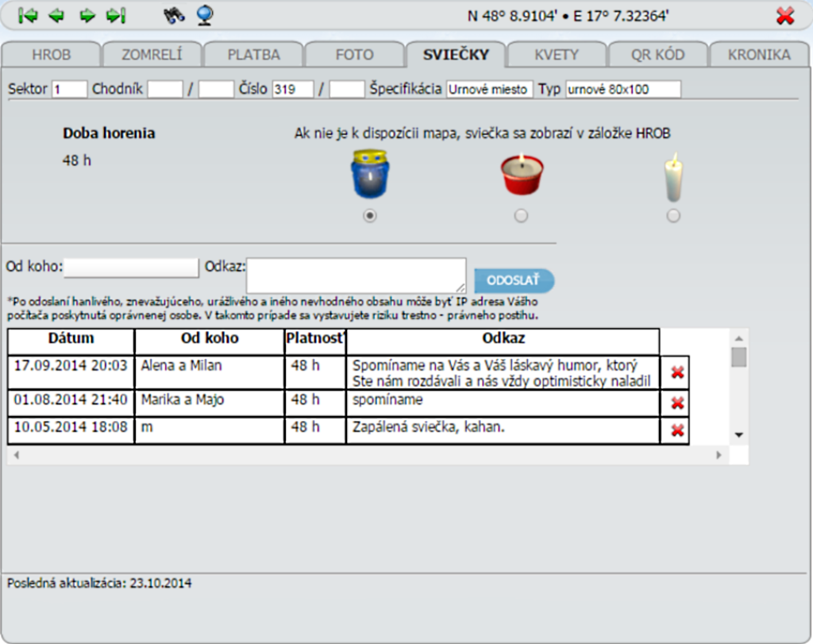Click the GPS coordinates text
Viewport: 813px width, 644px height.
pos(568,16)
